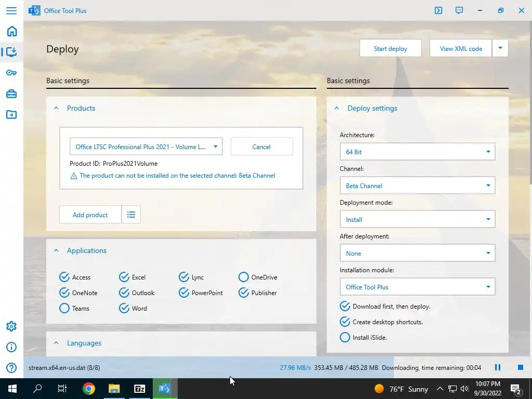The height and width of the screenshot is (399, 532).
Task: Click Office Tool Plus taskbar icon
Action: click(x=165, y=389)
